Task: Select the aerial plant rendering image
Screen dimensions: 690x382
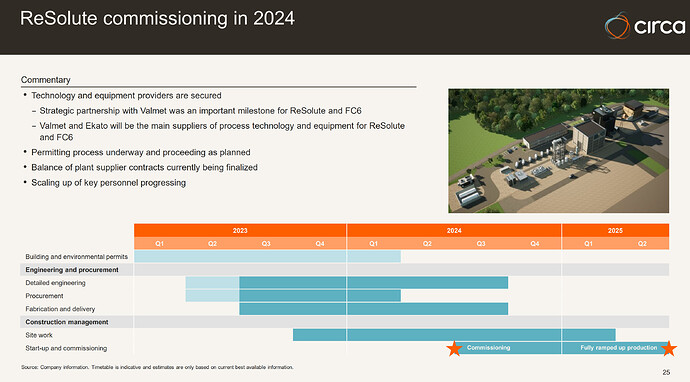Action: click(558, 151)
